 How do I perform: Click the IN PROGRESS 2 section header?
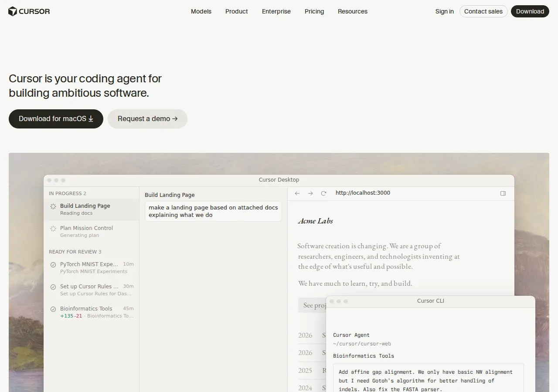click(x=68, y=193)
